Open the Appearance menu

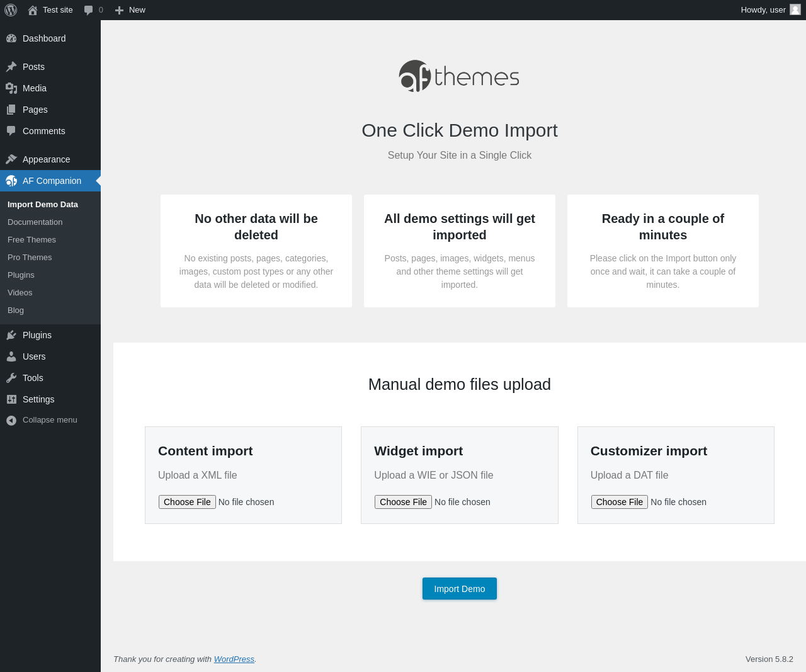pyautogui.click(x=50, y=159)
